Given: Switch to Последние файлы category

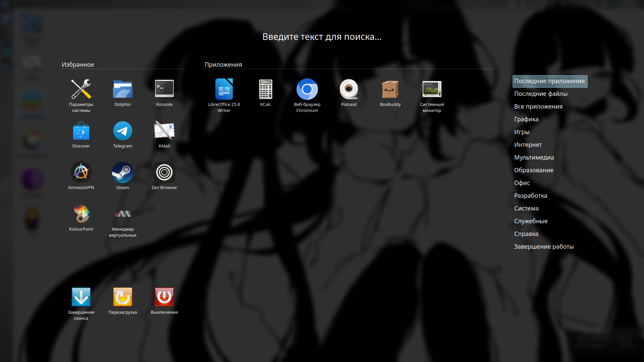Looking at the screenshot, I should click(x=540, y=94).
